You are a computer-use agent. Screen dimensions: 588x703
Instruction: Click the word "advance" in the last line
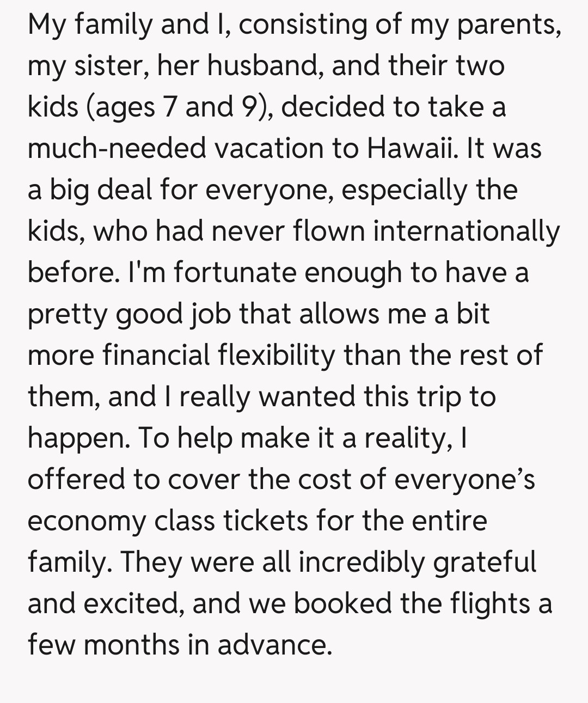coord(273,645)
